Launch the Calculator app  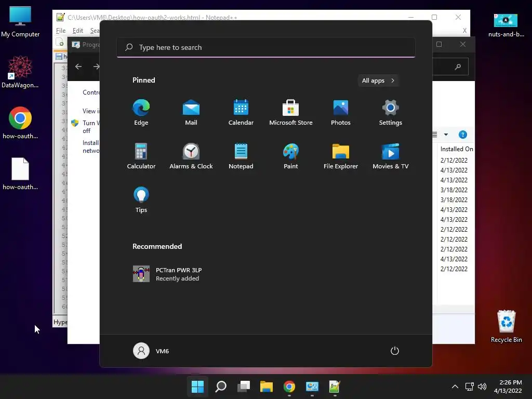click(x=141, y=156)
